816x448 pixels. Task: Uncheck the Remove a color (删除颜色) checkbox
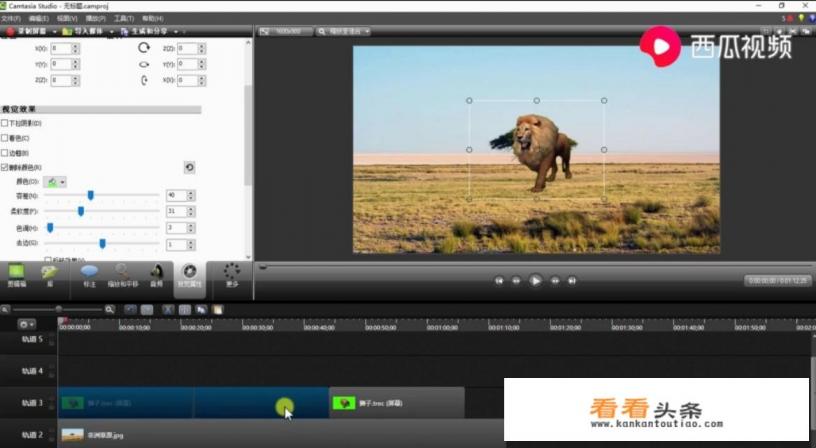[5, 168]
